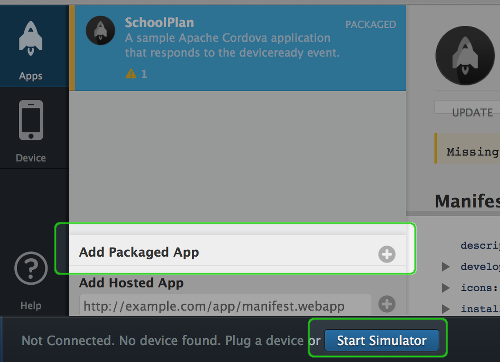
Task: Click the plus icon next to hosted app URL
Action: click(387, 304)
